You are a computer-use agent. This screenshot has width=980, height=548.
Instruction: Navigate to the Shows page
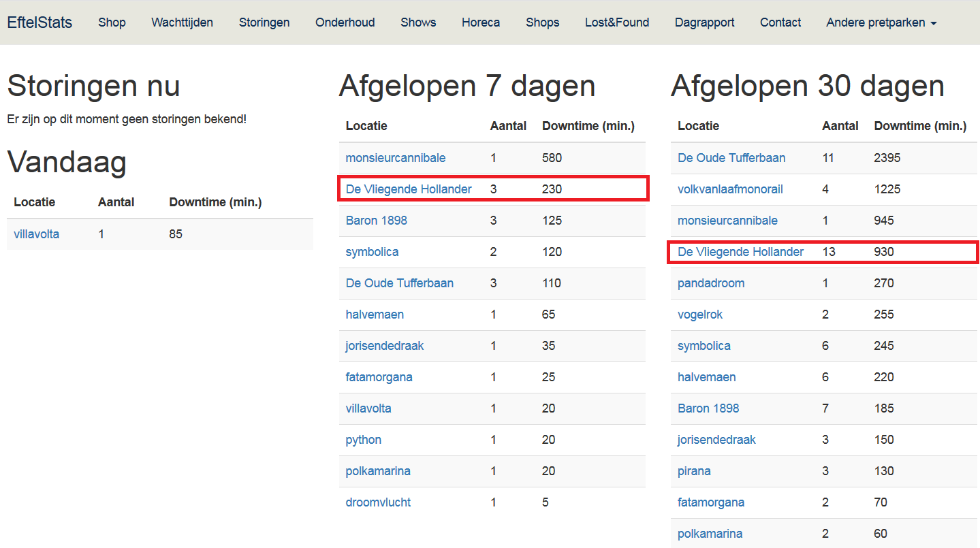pyautogui.click(x=418, y=22)
